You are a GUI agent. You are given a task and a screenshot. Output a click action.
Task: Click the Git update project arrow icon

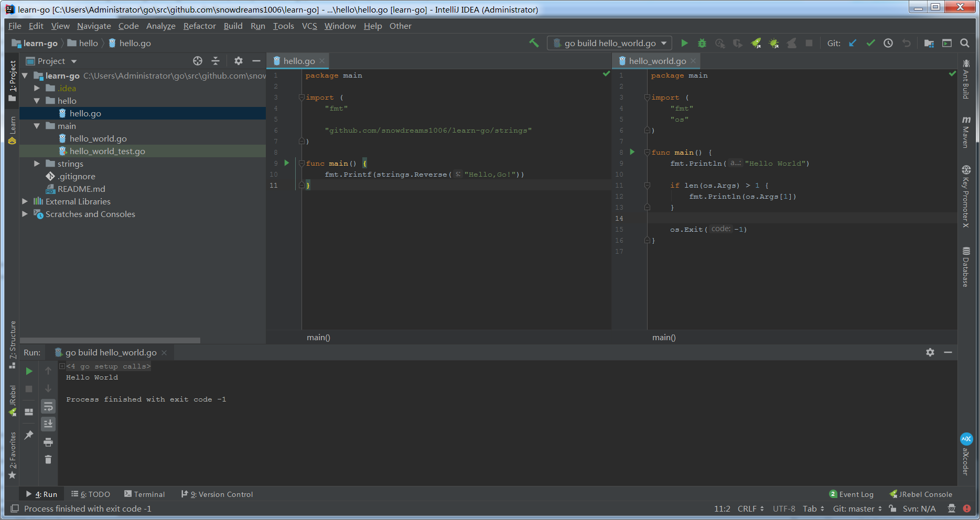853,43
